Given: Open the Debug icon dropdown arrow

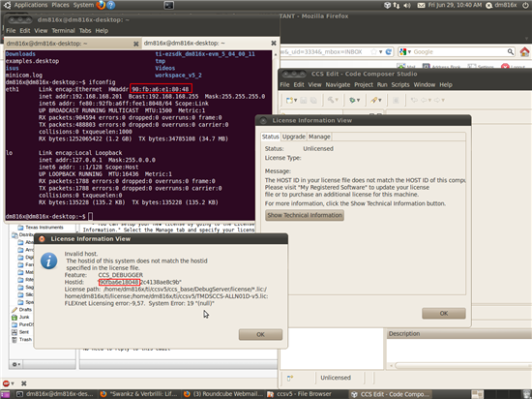Looking at the screenshot, I should click(358, 100).
